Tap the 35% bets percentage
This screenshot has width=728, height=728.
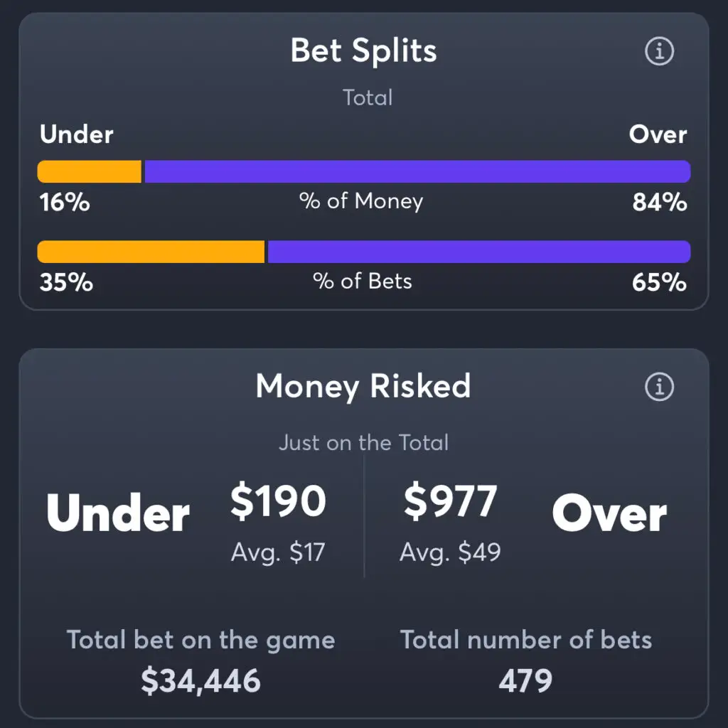tap(66, 282)
